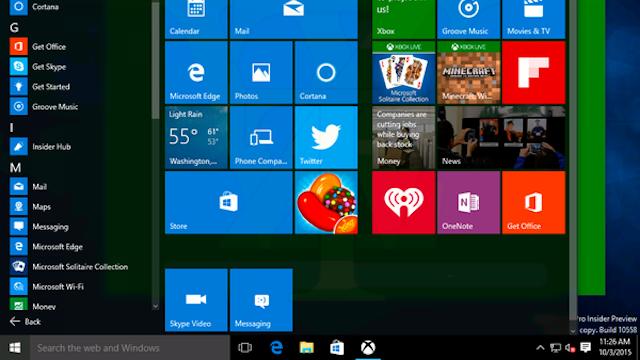Open the Light Rain weather tile
The height and width of the screenshot is (360, 640).
[196, 137]
